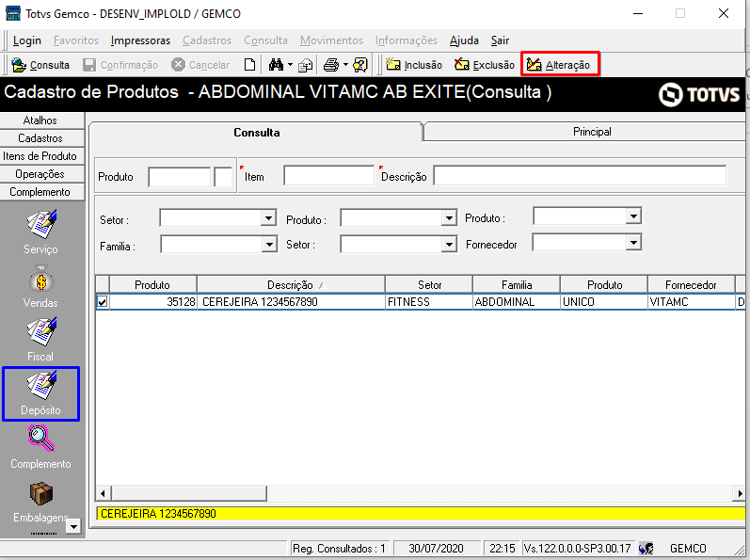Open the Setor dropdown above Familia

[269, 218]
